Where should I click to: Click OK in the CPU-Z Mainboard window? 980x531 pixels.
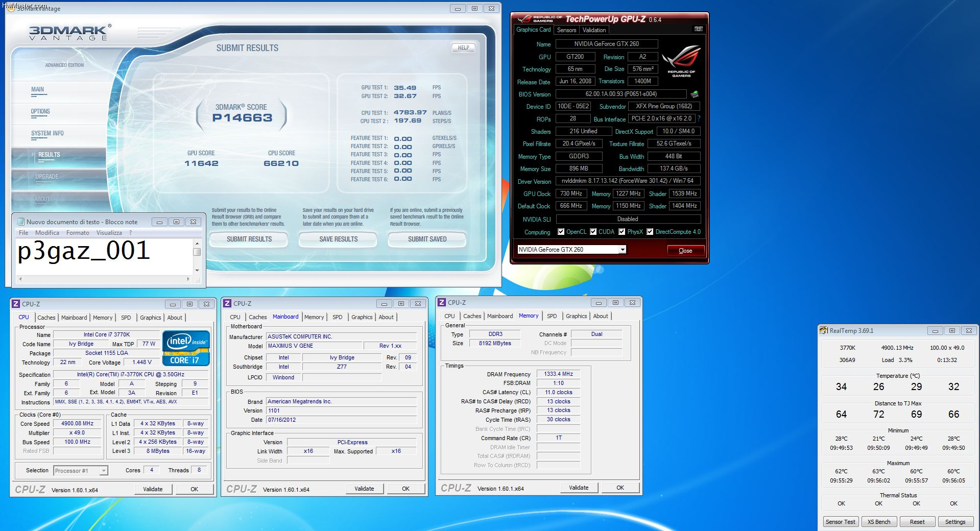(x=405, y=489)
